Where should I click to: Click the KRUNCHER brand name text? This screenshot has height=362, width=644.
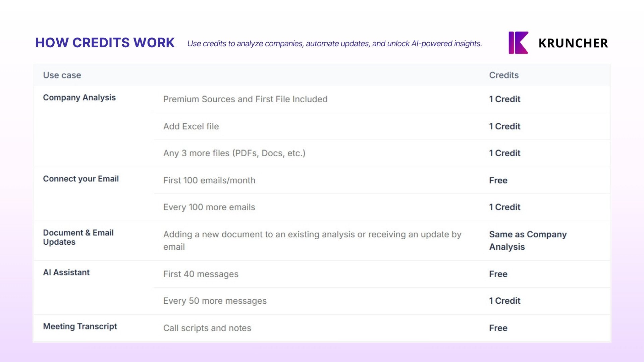(573, 43)
